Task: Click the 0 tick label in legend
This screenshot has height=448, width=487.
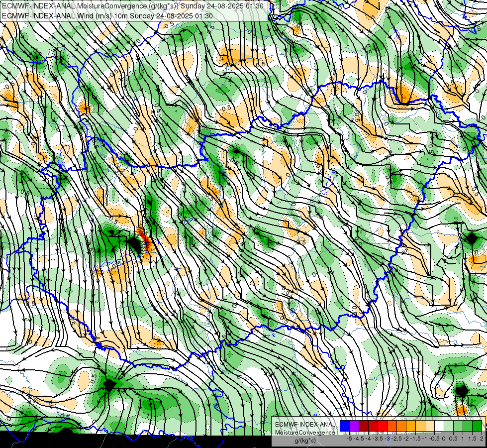Action: 444,439
